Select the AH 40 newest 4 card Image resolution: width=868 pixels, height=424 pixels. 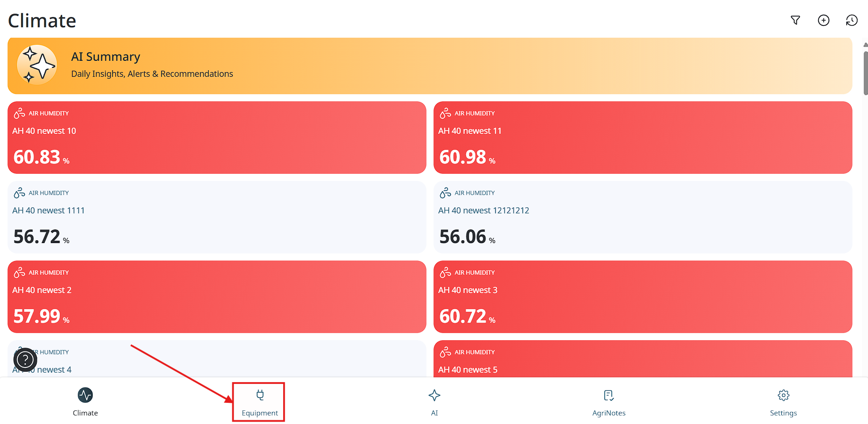pyautogui.click(x=217, y=360)
